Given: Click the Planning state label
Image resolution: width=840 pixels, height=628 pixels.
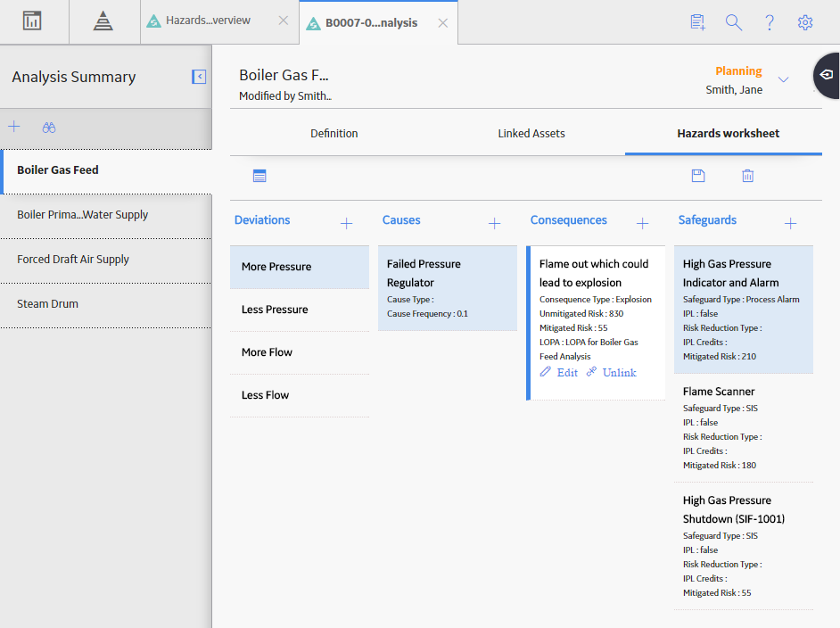Looking at the screenshot, I should (738, 71).
